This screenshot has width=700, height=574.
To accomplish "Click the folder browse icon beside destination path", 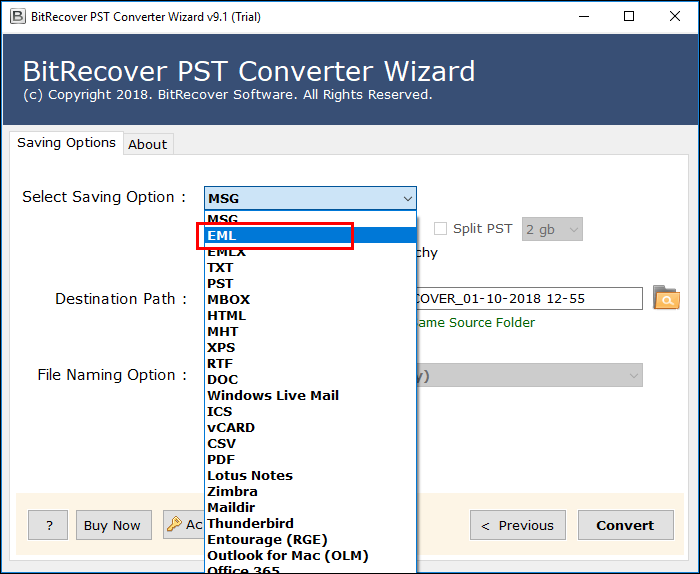I will click(665, 298).
